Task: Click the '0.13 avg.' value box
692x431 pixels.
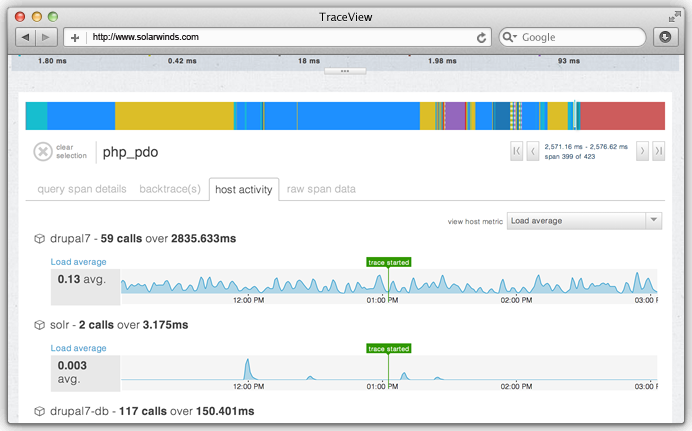Action: click(85, 287)
